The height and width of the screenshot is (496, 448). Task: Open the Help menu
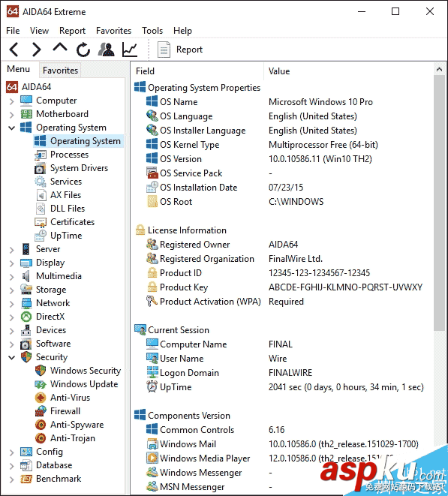pos(182,31)
